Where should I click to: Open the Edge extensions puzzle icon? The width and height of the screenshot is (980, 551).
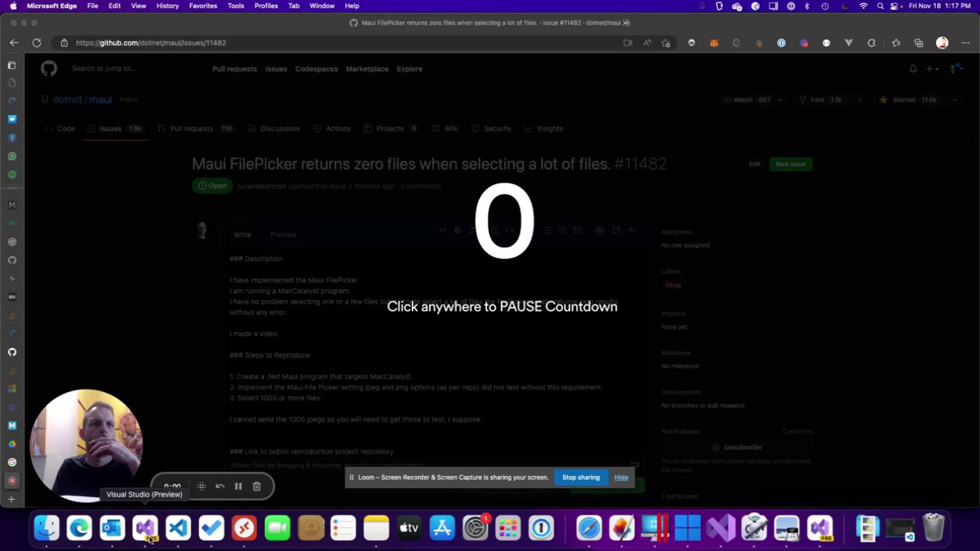[x=871, y=43]
